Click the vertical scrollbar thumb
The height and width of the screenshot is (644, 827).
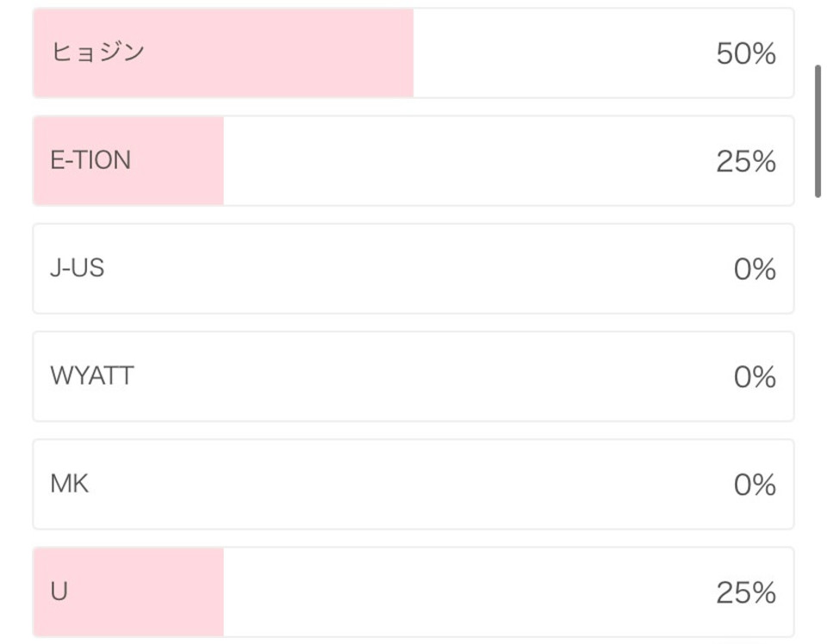click(818, 131)
